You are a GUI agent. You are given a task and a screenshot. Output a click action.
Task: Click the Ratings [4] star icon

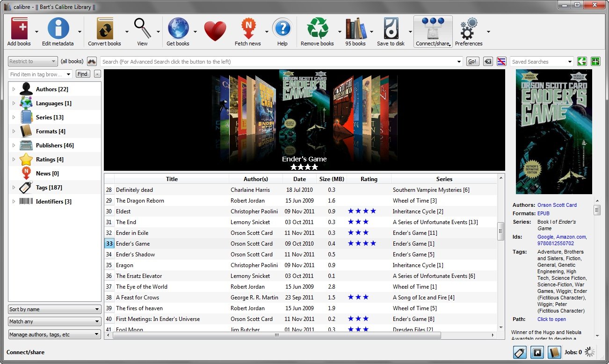tap(26, 159)
